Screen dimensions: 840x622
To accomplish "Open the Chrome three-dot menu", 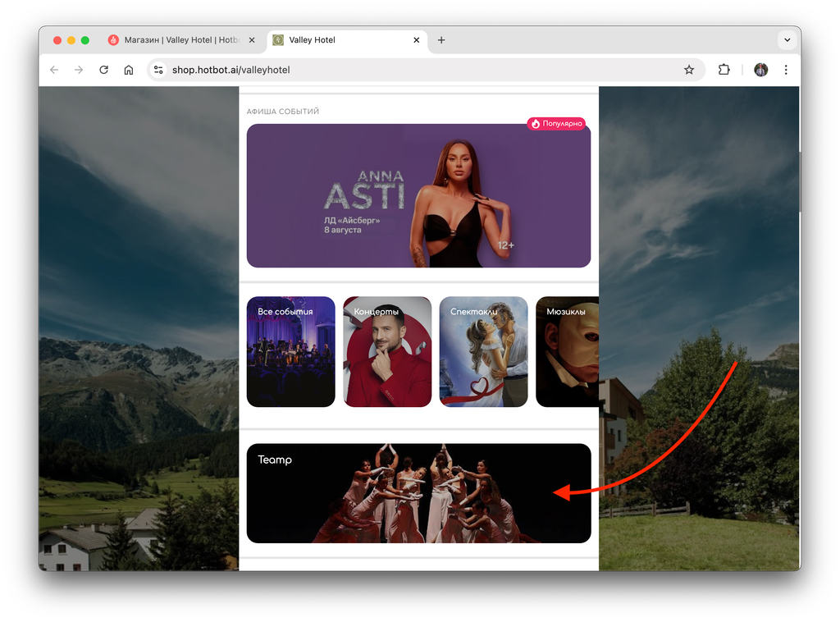I will 786,70.
